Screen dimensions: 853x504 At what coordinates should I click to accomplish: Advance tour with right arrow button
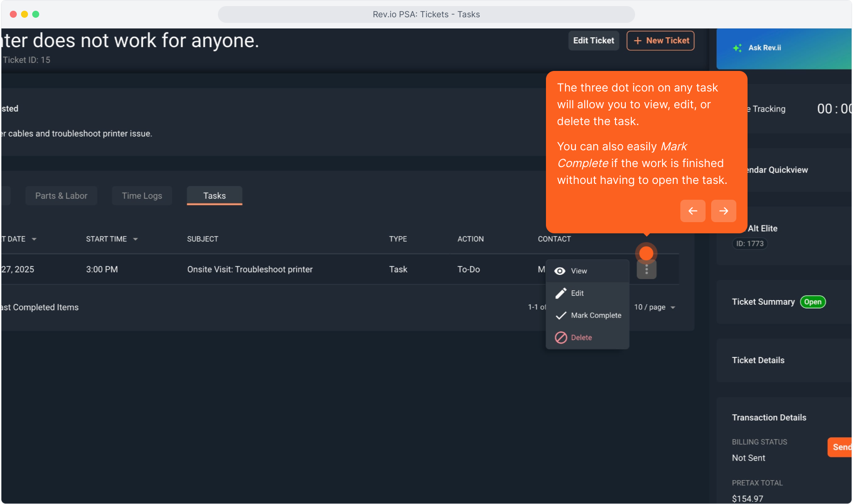[x=723, y=211]
